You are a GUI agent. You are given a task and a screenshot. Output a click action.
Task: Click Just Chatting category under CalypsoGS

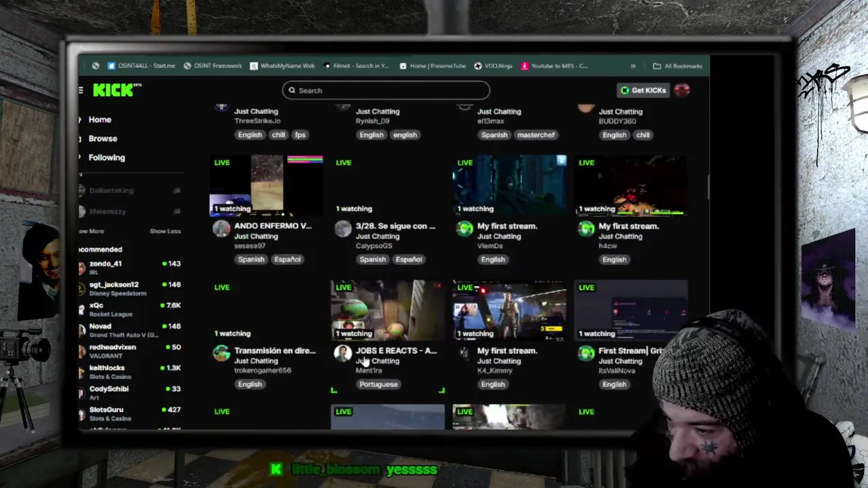[377, 236]
